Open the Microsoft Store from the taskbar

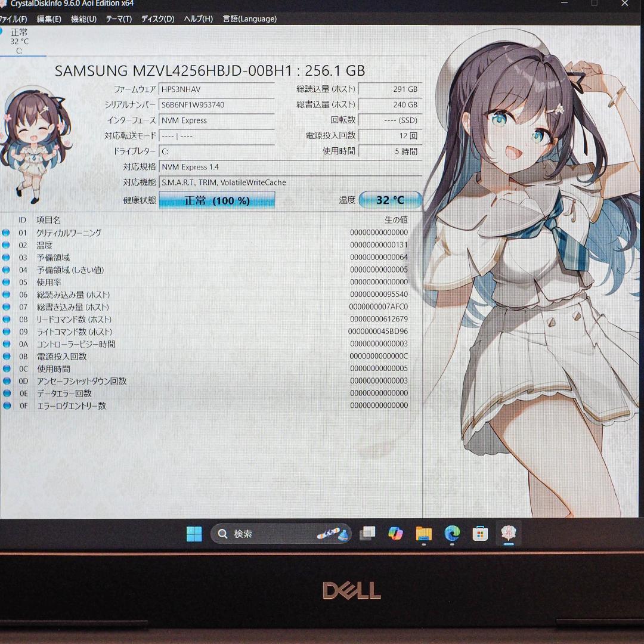480,534
